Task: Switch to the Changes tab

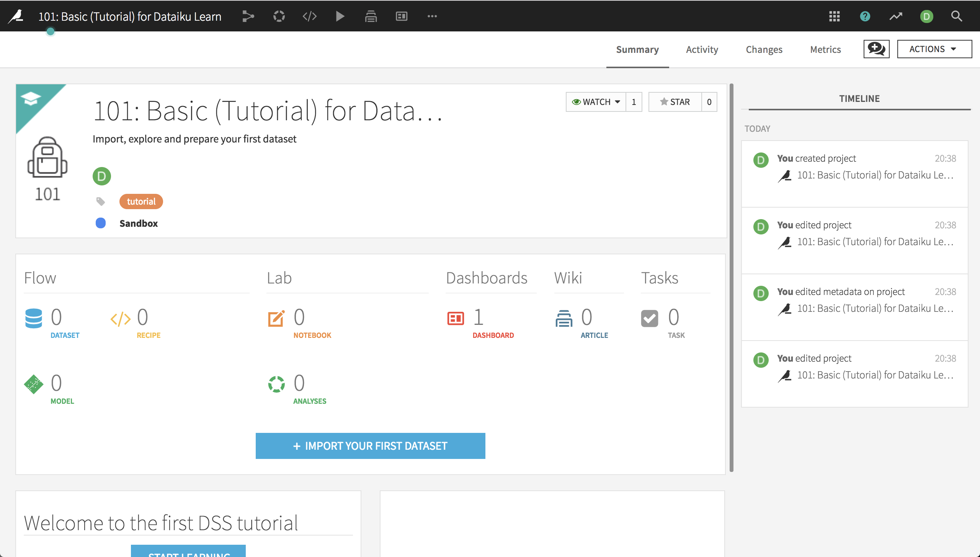Action: tap(764, 49)
